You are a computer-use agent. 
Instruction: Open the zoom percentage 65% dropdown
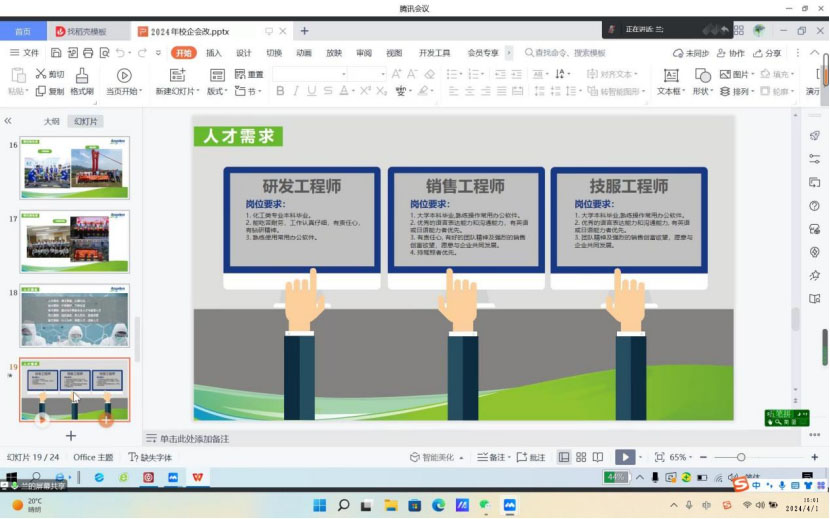click(x=679, y=457)
